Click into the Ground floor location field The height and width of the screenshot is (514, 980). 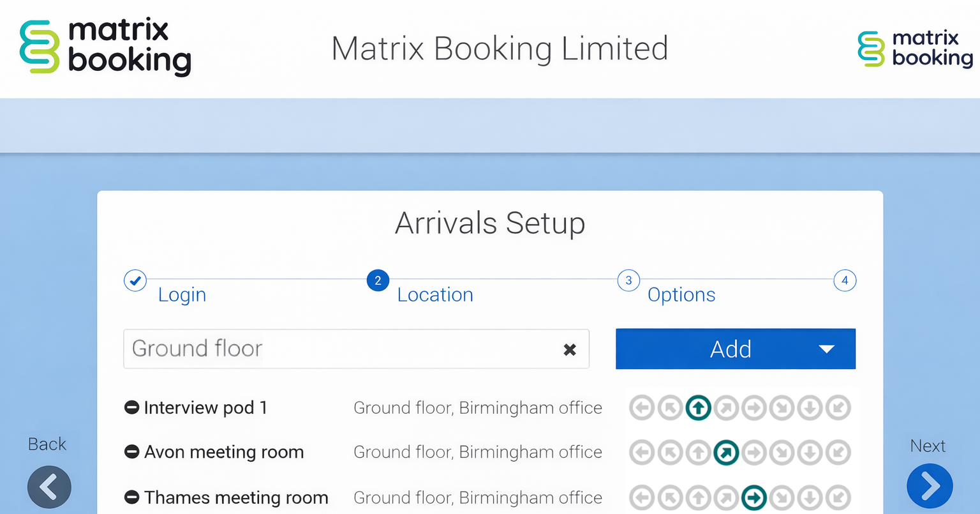(x=338, y=349)
